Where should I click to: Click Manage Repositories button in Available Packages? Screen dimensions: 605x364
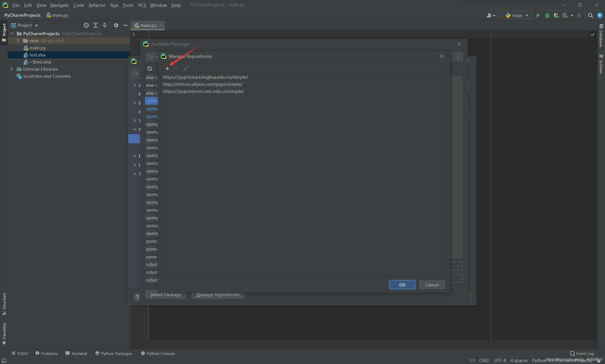217,295
